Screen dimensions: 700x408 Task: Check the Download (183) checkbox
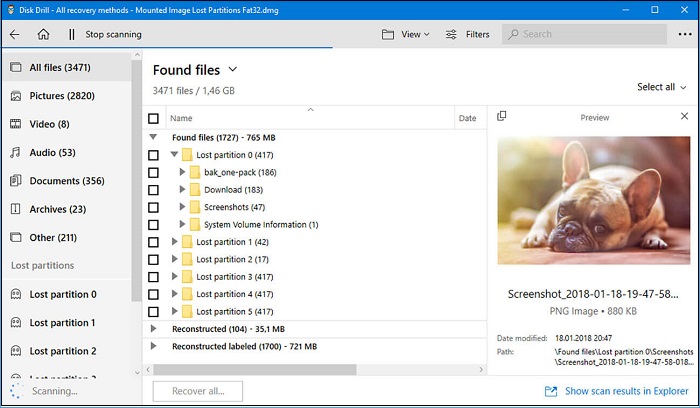153,190
